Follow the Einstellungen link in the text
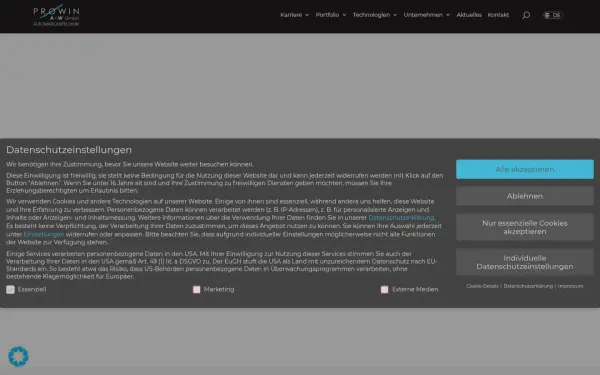This screenshot has height=375, width=600. point(44,234)
